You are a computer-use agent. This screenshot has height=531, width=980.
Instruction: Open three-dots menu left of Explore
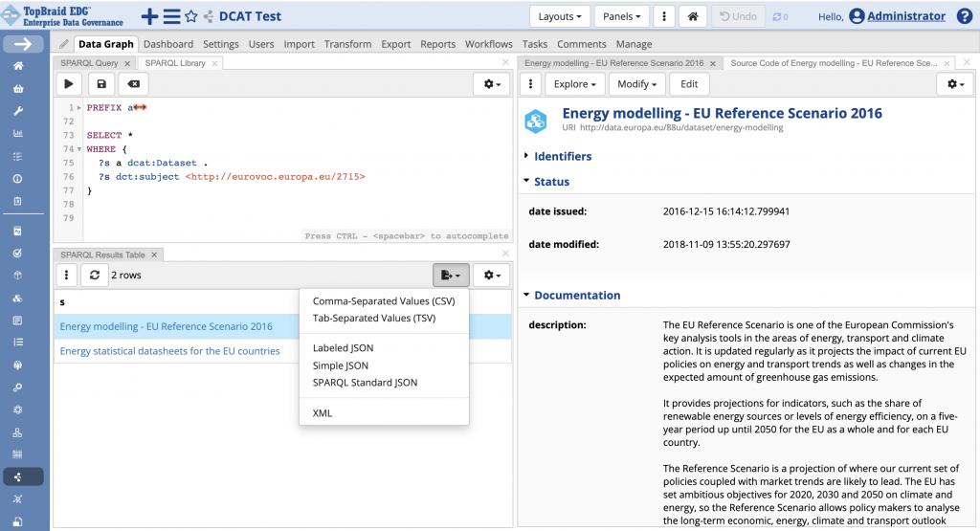coord(530,83)
